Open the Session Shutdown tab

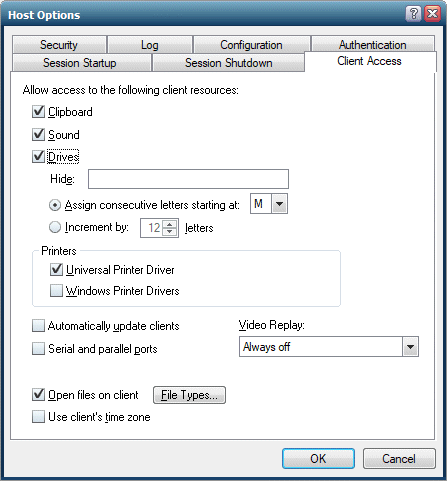[229, 63]
